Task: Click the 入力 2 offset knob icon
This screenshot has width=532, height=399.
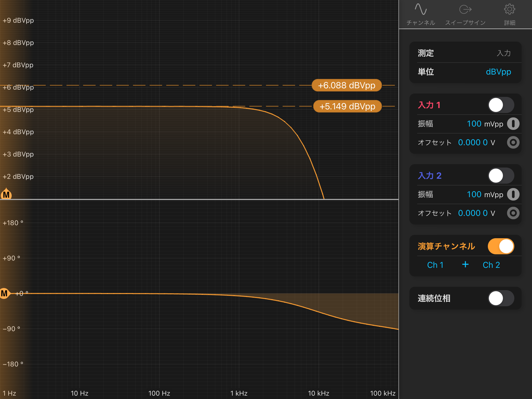Action: (x=513, y=213)
